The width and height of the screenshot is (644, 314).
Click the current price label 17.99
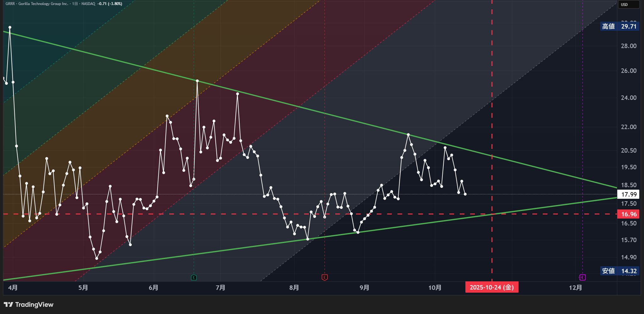(629, 194)
